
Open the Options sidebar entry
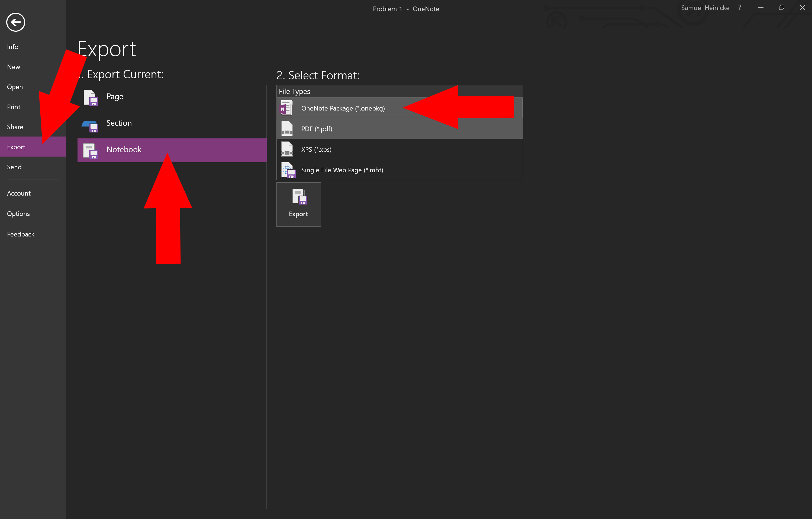[18, 214]
